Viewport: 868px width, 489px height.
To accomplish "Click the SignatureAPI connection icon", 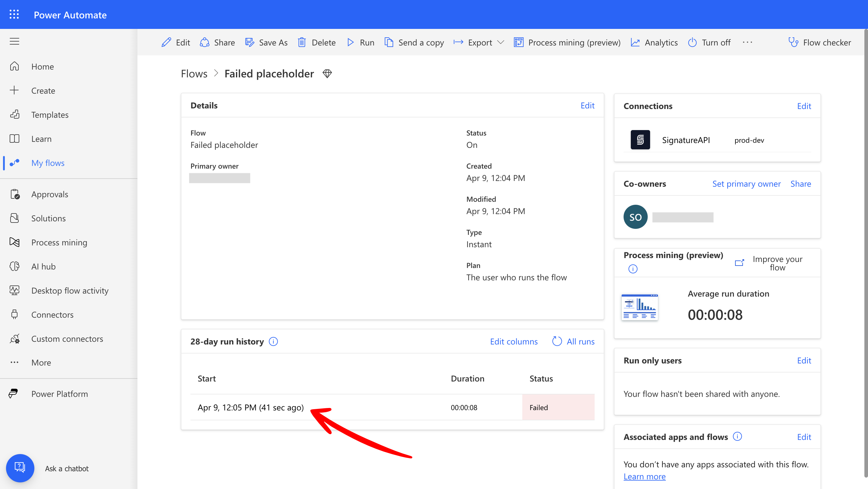I will coord(640,140).
